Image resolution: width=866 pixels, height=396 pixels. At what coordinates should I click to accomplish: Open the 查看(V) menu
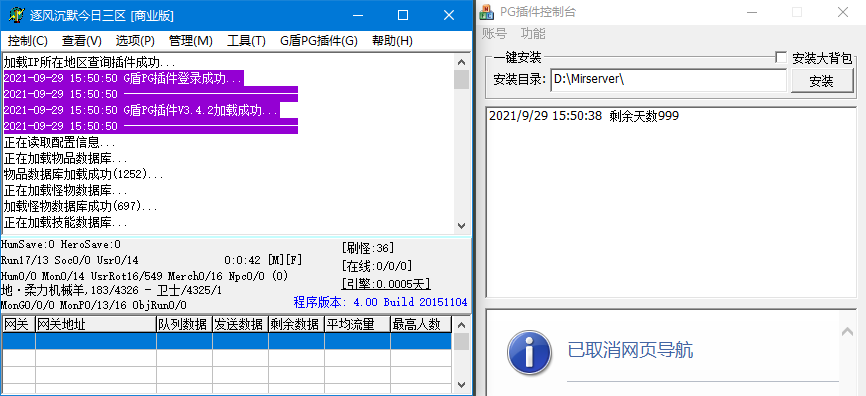[82, 40]
